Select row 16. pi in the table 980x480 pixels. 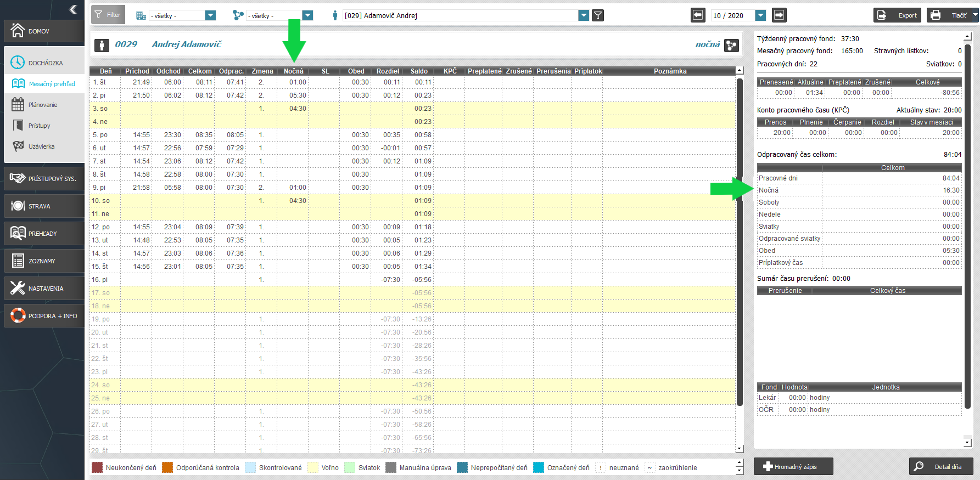(x=412, y=280)
